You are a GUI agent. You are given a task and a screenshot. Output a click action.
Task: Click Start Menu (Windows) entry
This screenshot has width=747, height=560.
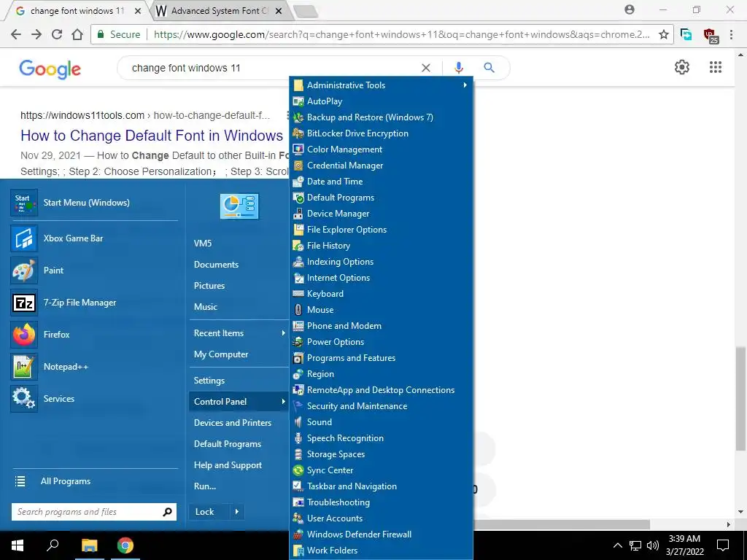coord(94,203)
